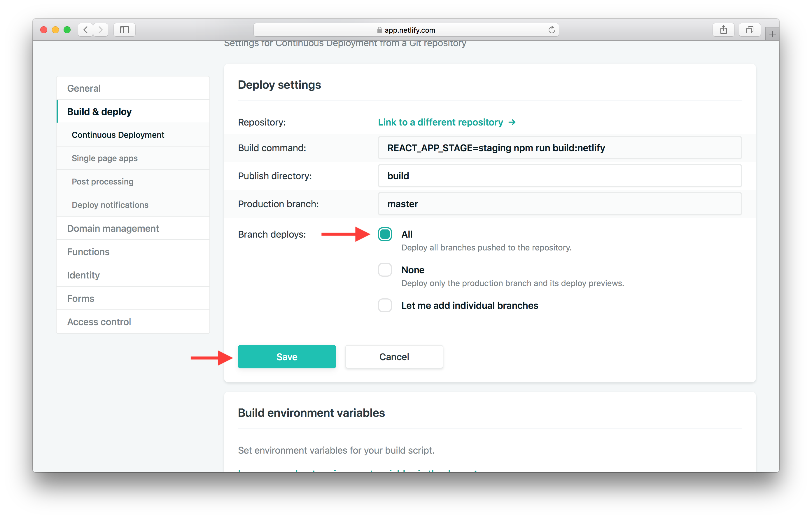812x519 pixels.
Task: Click Save deploy settings button
Action: [x=286, y=356]
